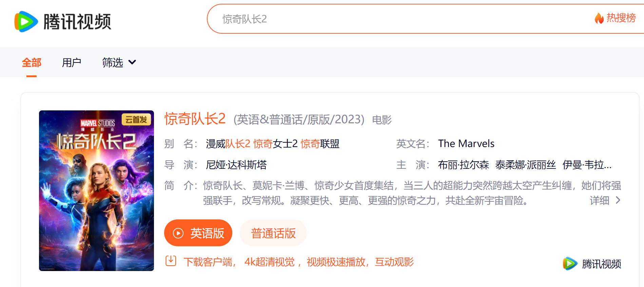Open the 惊奇队长2 movie poster thumbnail

96,191
